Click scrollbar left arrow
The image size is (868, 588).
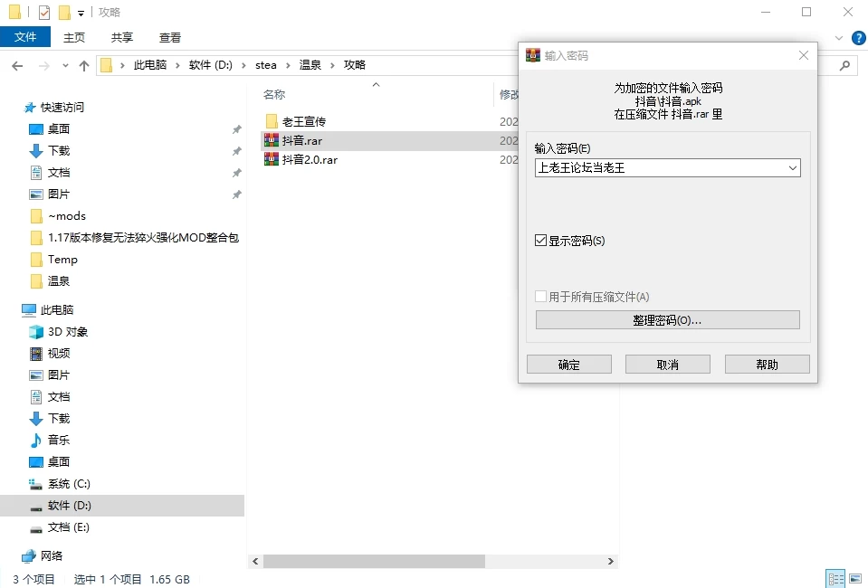pyautogui.click(x=255, y=561)
